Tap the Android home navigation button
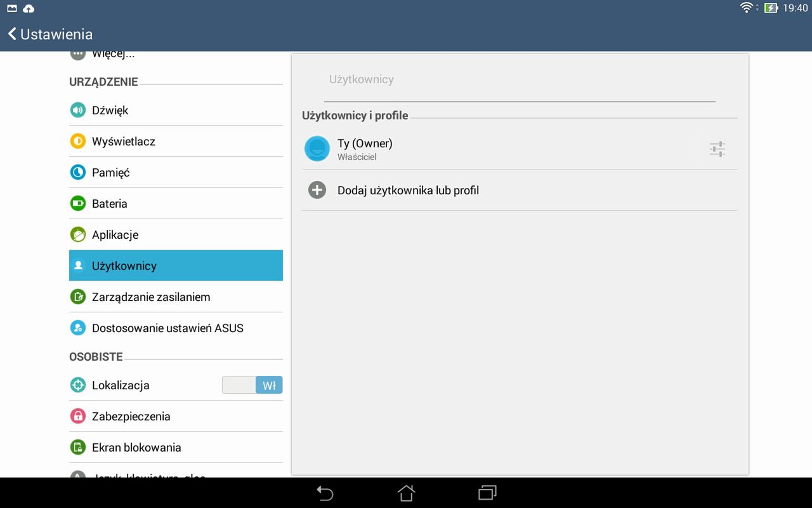This screenshot has height=508, width=812. [406, 493]
